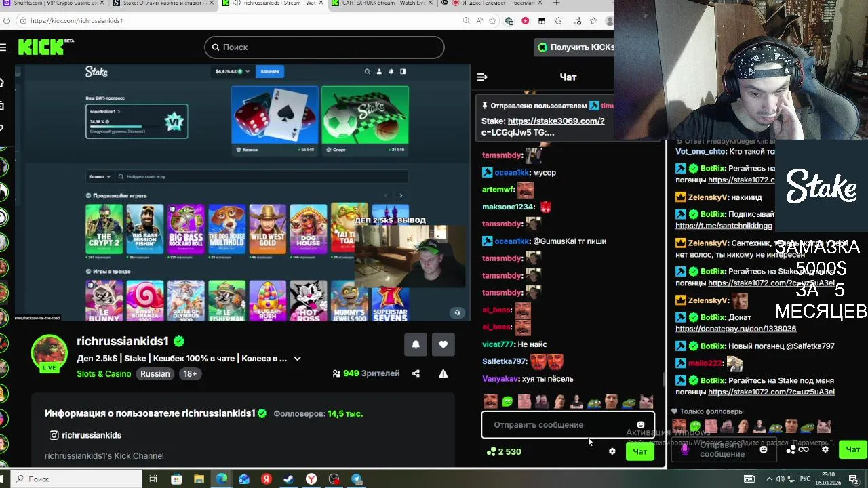
Task: Switch to САНТЕХНИК Stream tab
Action: [x=382, y=3]
